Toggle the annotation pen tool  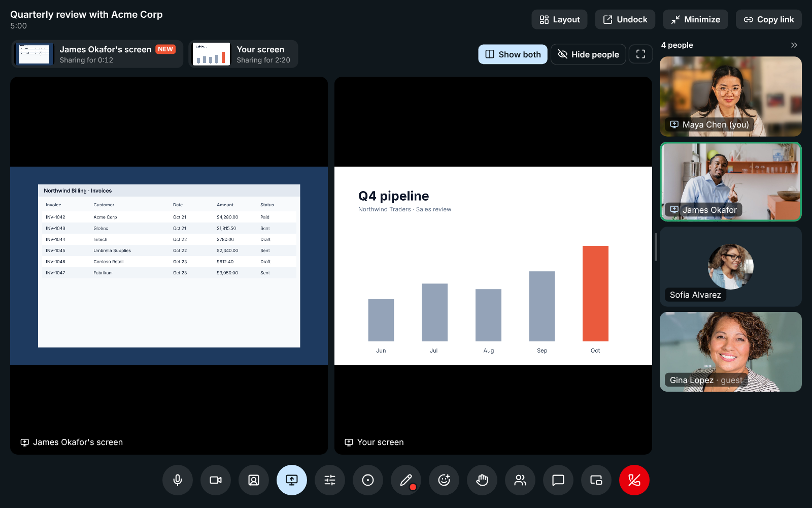(406, 480)
